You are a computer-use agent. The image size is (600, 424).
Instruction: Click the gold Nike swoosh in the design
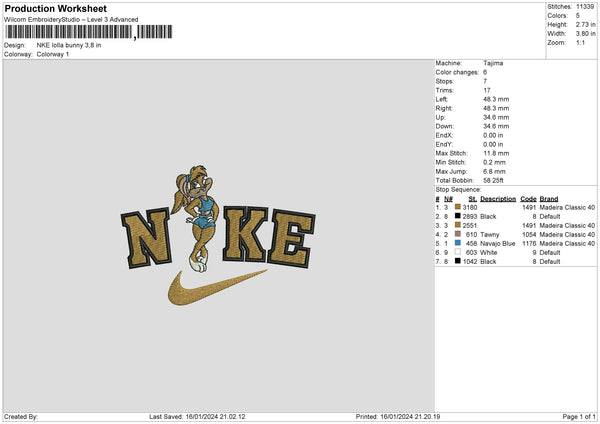click(x=216, y=287)
